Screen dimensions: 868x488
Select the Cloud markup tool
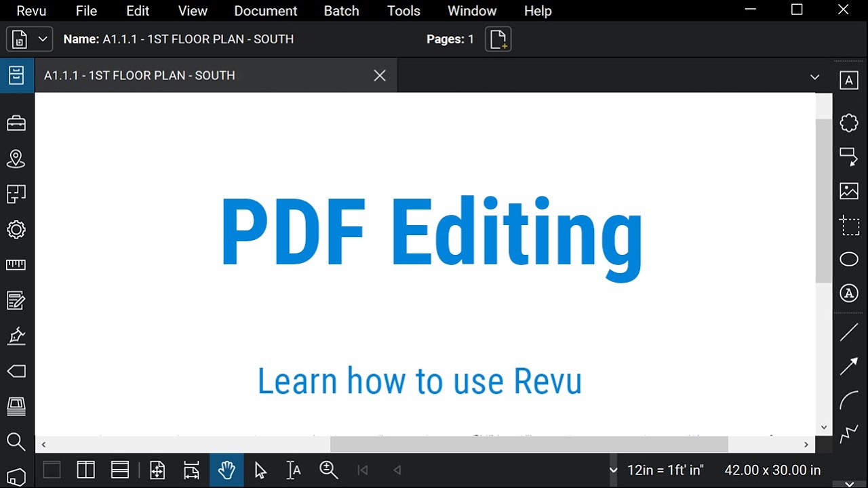[849, 123]
